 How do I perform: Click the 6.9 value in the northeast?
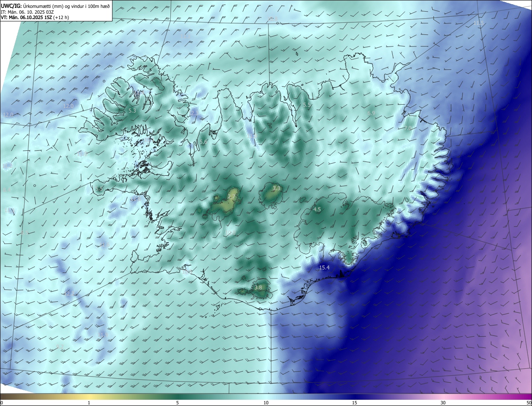coord(371,113)
